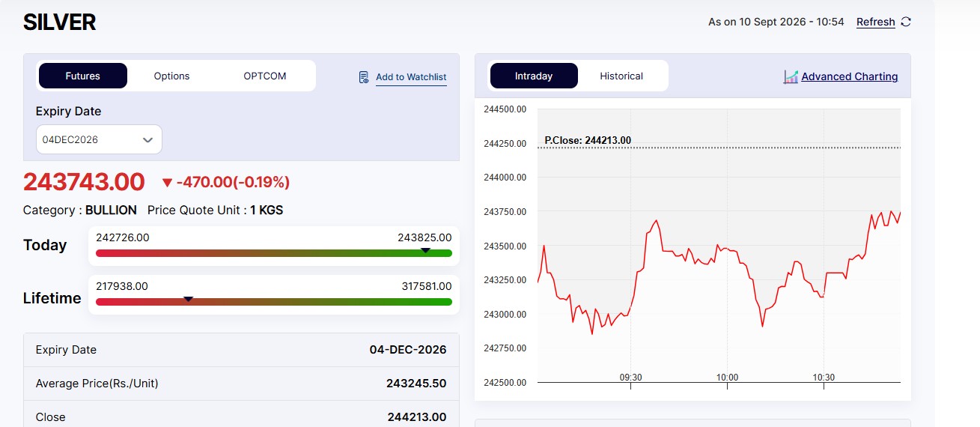Click the Price Quote Unit : 1 KGS text
Viewport: 980px width, 427px height.
216,211
